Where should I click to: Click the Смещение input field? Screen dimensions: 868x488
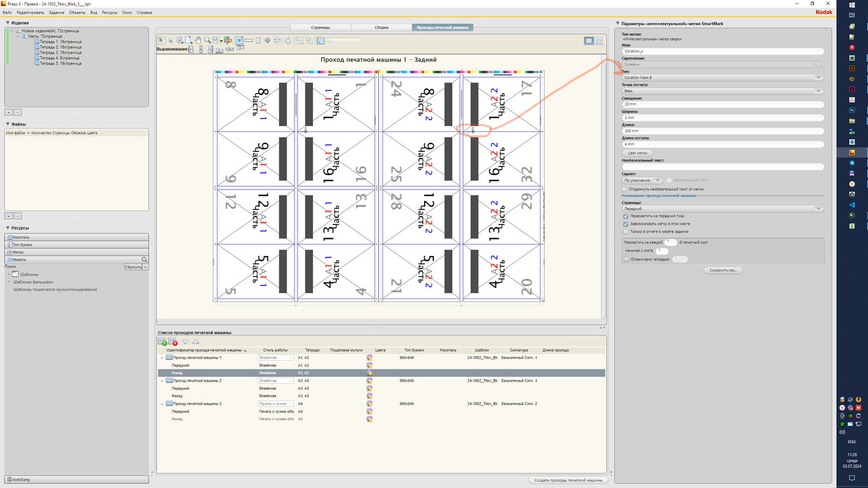pyautogui.click(x=723, y=104)
